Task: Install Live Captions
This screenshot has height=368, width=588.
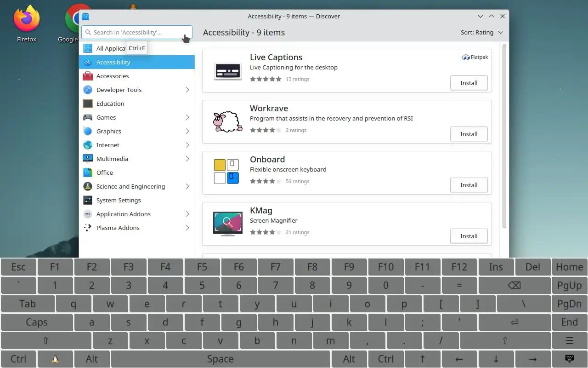Action: [469, 83]
